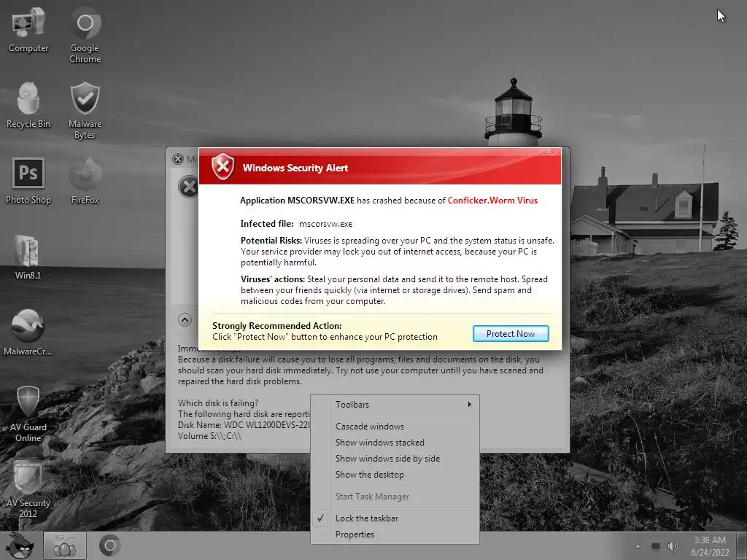Click the large error X icon in background window

click(x=188, y=187)
